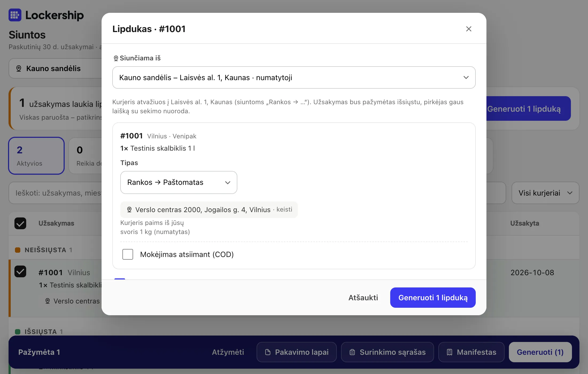
Task: Uncheck order #1001 row checkbox
Action: coord(20,272)
